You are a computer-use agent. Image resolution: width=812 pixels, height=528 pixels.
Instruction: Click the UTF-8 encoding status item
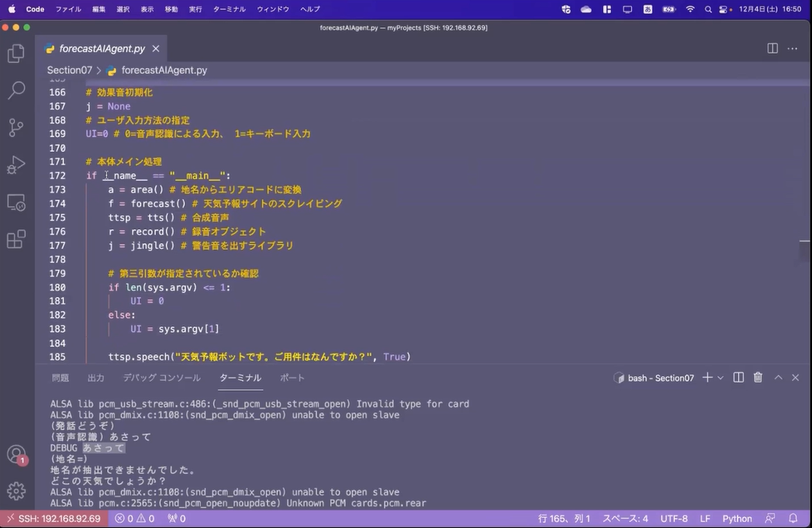point(674,519)
